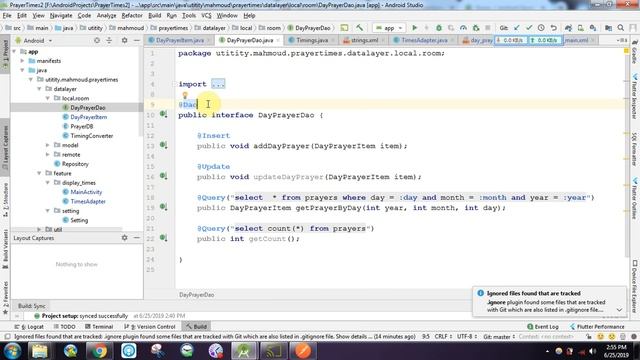This screenshot has width=640, height=360.
Task: Click the project panel settings gear icon
Action: 124,40
